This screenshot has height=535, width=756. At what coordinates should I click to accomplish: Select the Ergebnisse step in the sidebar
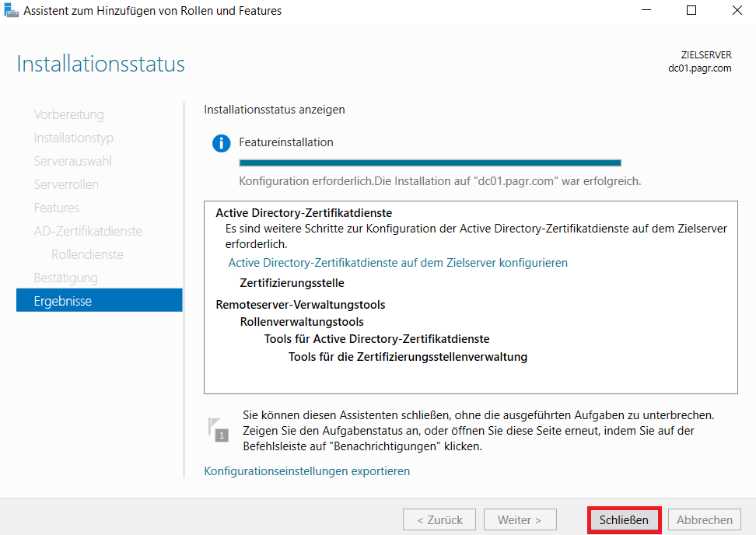tap(63, 301)
